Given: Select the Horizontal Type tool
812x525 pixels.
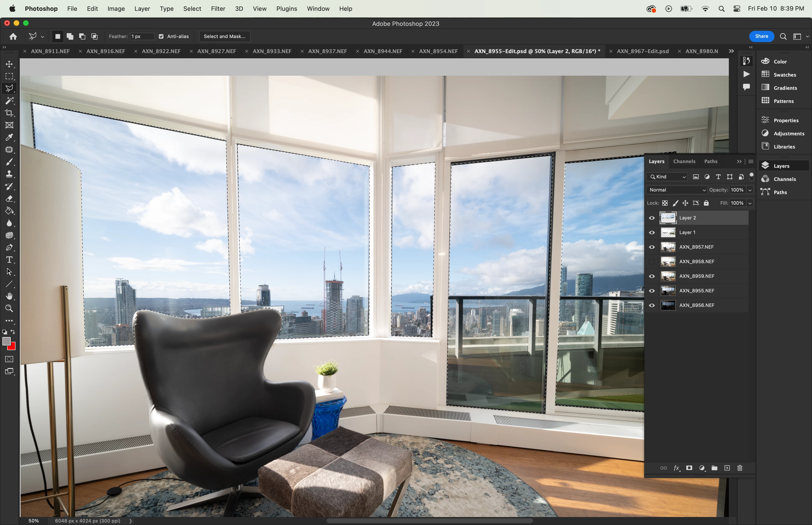Looking at the screenshot, I should click(x=9, y=260).
